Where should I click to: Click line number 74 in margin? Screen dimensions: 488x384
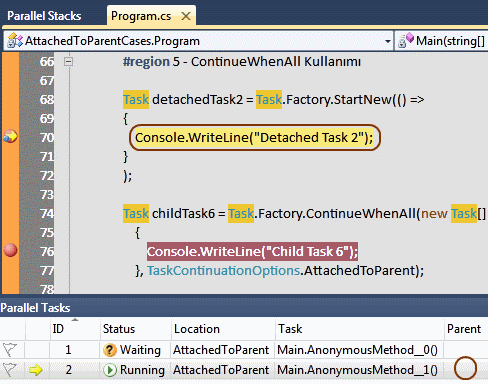point(47,213)
